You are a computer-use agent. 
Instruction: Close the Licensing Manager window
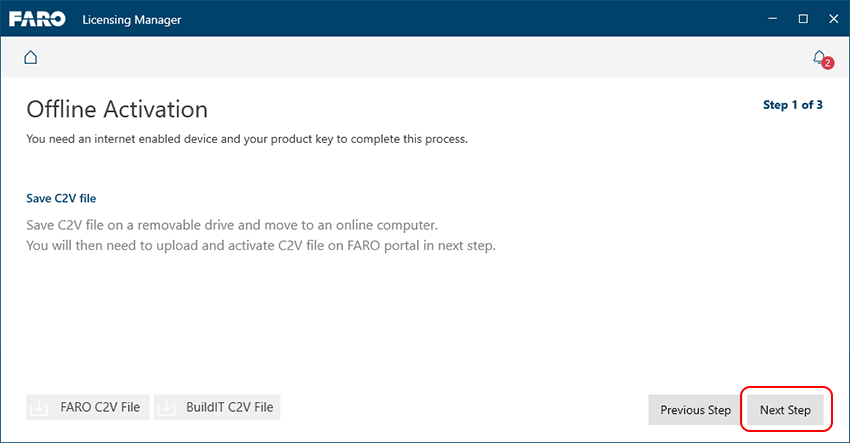point(834,18)
